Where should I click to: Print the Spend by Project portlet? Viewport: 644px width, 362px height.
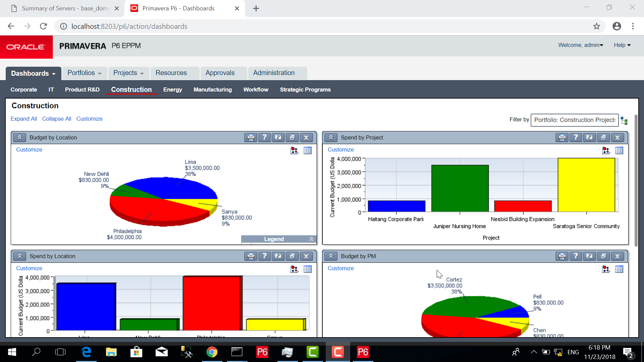coord(562,137)
